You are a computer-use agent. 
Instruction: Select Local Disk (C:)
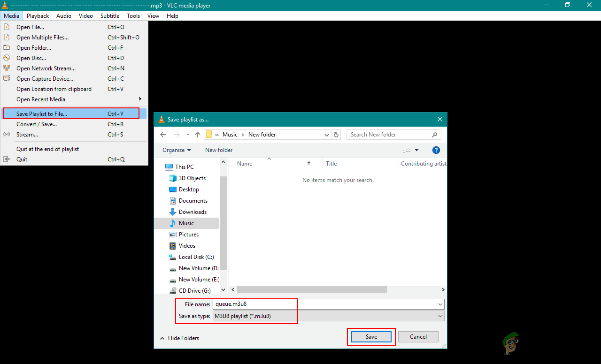[191, 257]
